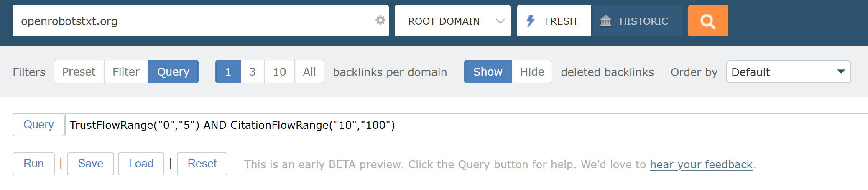Switch to the Filter tab
The image size is (868, 190).
(x=126, y=72)
